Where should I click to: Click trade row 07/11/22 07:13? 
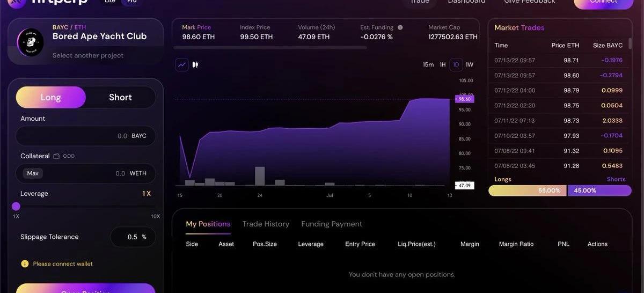pyautogui.click(x=560, y=121)
